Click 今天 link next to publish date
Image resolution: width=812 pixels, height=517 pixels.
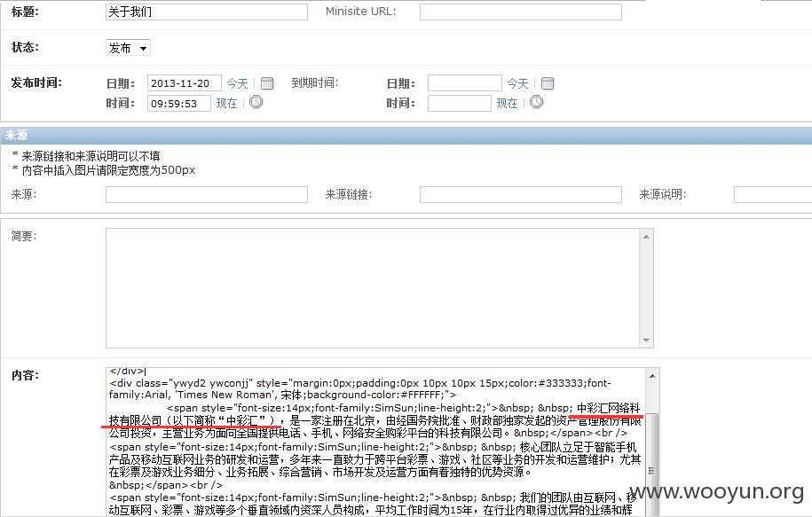click(237, 83)
